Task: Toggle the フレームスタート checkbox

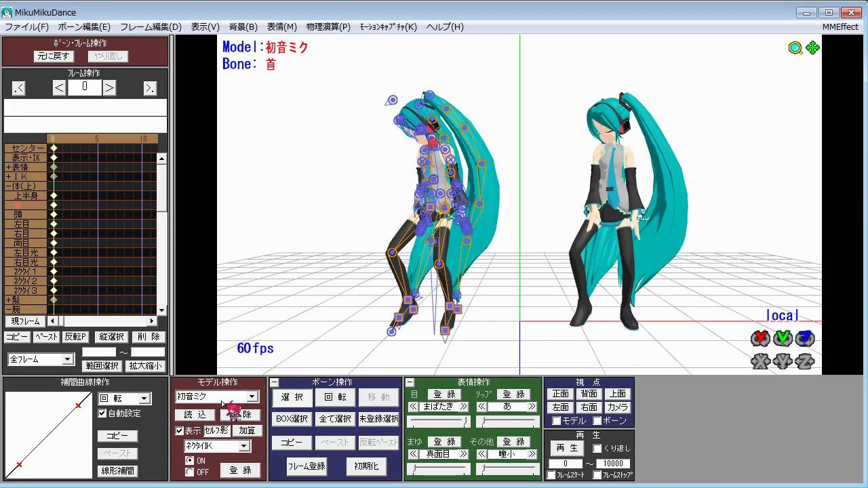Action: (x=551, y=475)
